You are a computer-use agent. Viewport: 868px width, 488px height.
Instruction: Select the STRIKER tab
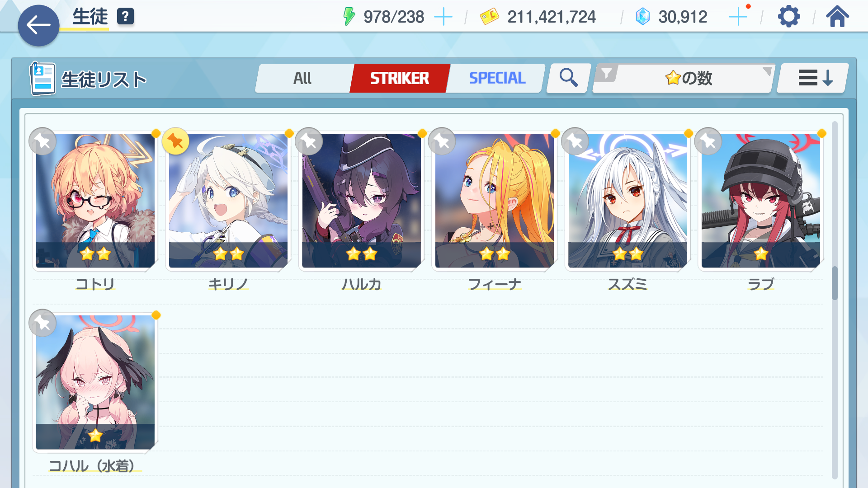[400, 78]
